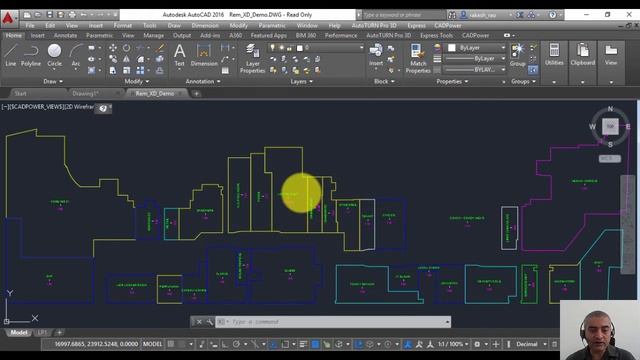This screenshot has height=360, width=640.
Task: Add a new layout with plus button
Action: [59, 332]
